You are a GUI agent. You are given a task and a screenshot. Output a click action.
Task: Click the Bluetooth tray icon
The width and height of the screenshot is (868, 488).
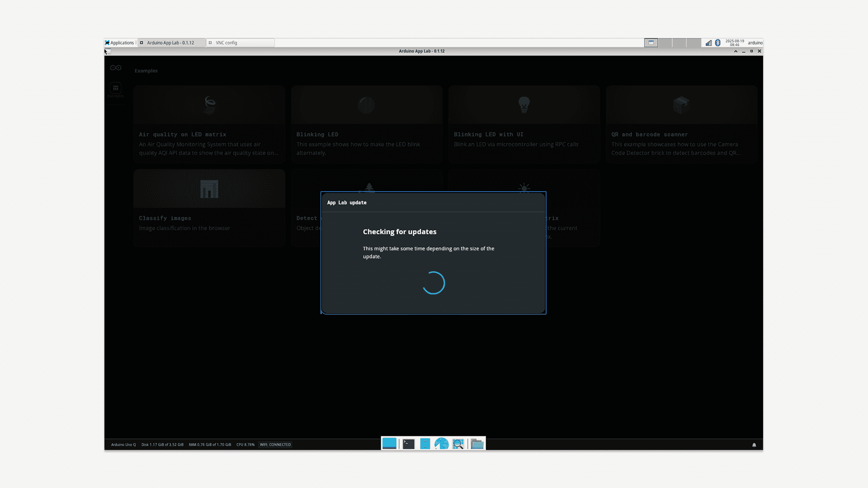pyautogui.click(x=717, y=43)
